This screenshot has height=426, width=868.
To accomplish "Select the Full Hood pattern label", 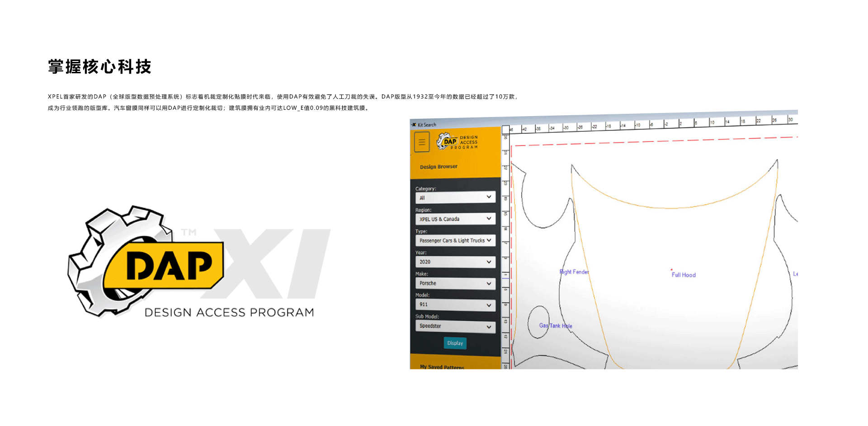I will (x=684, y=275).
